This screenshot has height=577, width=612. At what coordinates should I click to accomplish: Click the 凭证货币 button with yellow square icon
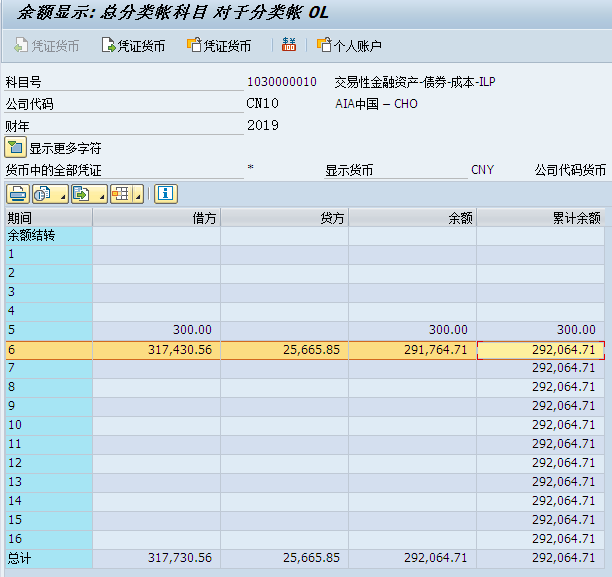219,46
